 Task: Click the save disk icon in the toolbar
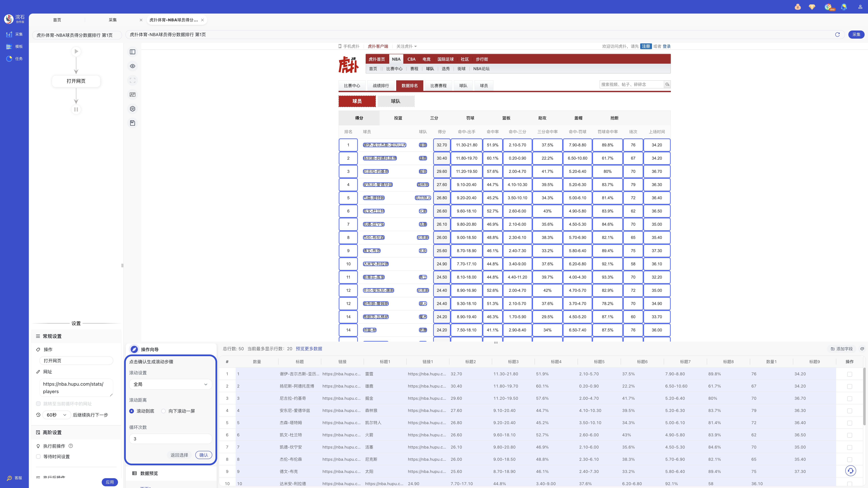[x=132, y=123]
